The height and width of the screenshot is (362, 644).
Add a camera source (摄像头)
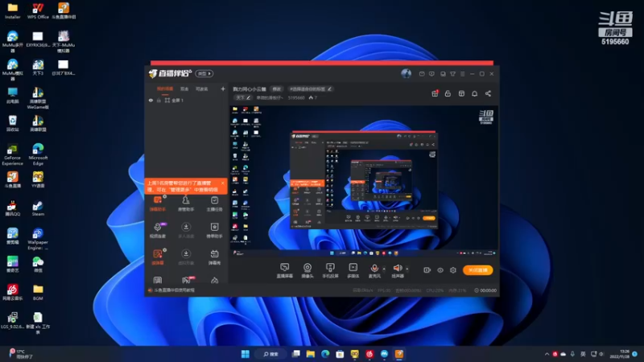coord(308,270)
